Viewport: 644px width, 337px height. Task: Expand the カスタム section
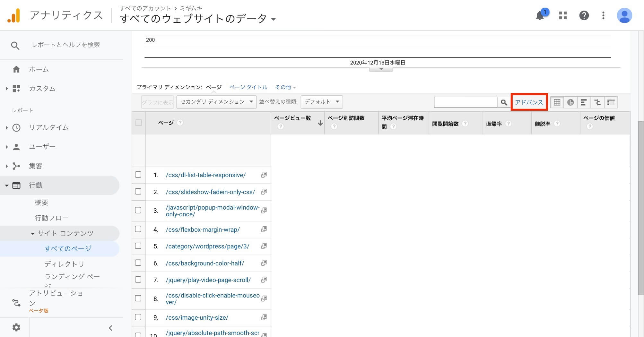pos(6,89)
